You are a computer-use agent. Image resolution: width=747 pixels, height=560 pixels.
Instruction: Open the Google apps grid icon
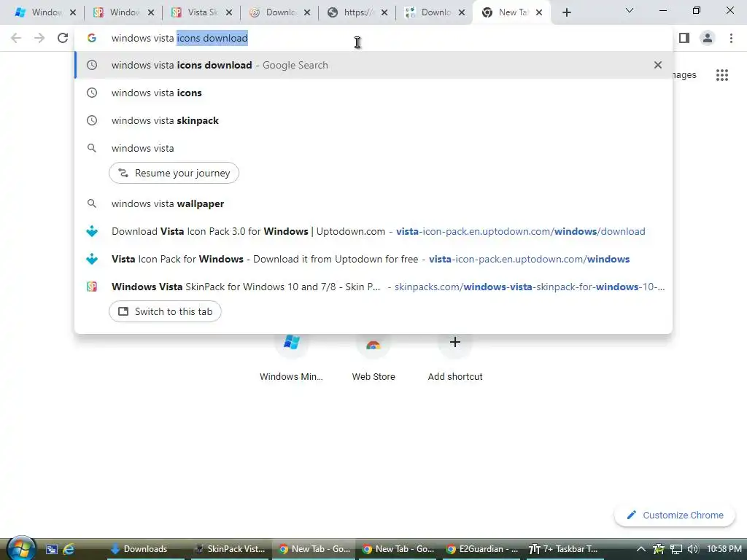click(721, 75)
